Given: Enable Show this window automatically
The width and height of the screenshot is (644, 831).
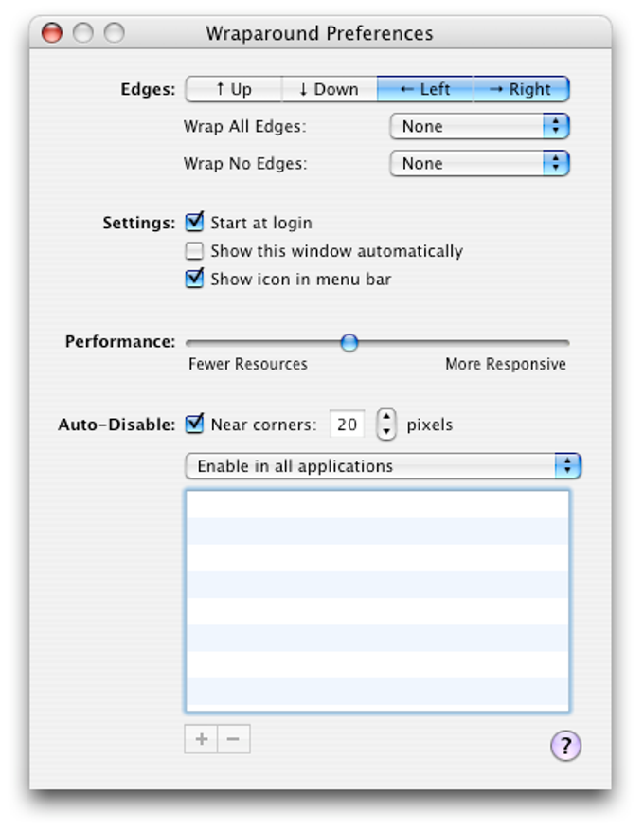Looking at the screenshot, I should pyautogui.click(x=194, y=251).
